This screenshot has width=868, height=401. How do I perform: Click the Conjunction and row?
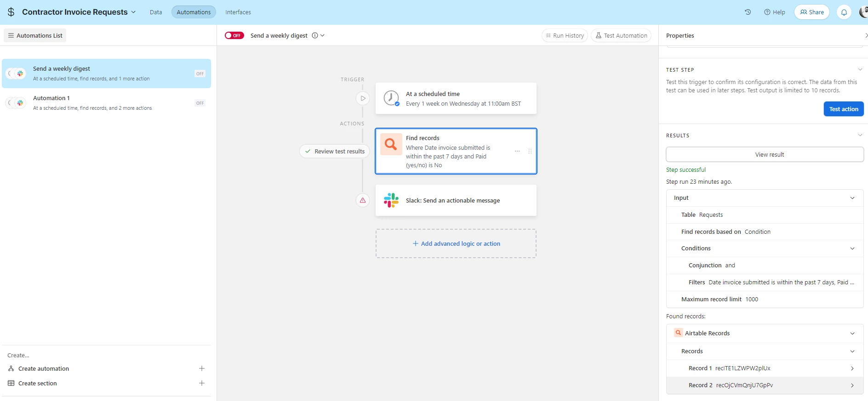click(x=765, y=265)
